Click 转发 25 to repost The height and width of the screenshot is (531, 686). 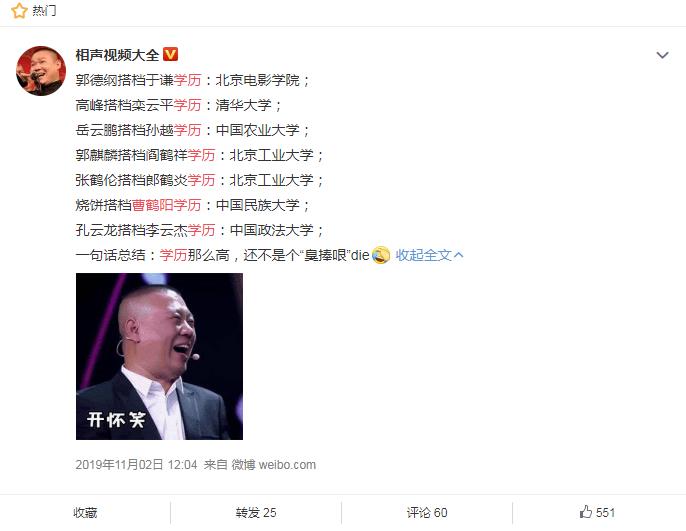coord(256,512)
